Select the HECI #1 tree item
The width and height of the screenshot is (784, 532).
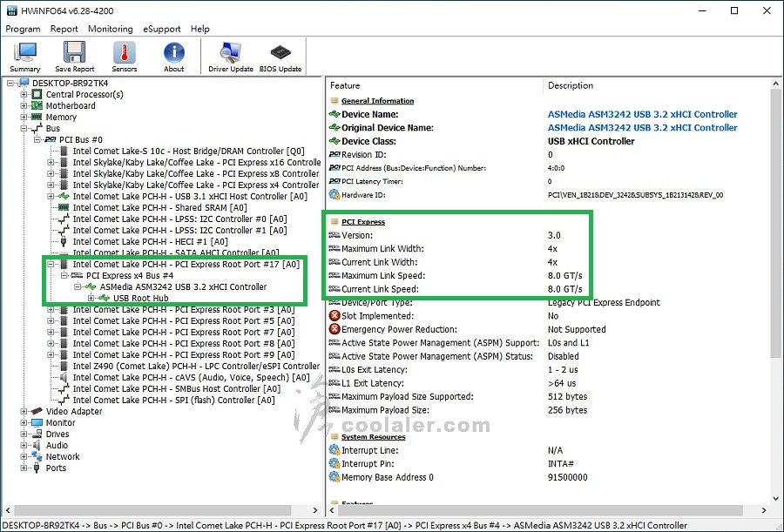(x=151, y=241)
